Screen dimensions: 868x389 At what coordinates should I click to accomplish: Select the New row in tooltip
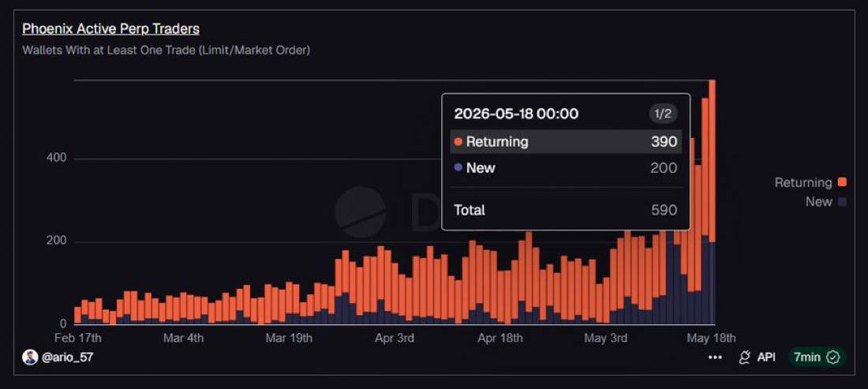(566, 167)
